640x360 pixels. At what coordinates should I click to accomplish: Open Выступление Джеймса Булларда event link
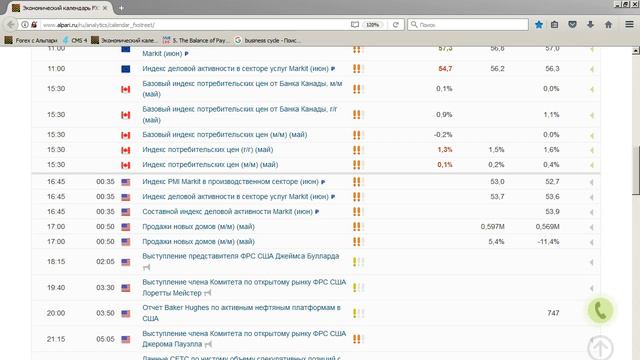(241, 256)
